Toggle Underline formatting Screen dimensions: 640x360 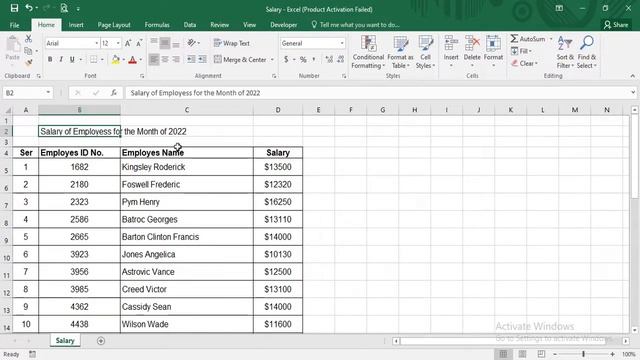(72, 60)
